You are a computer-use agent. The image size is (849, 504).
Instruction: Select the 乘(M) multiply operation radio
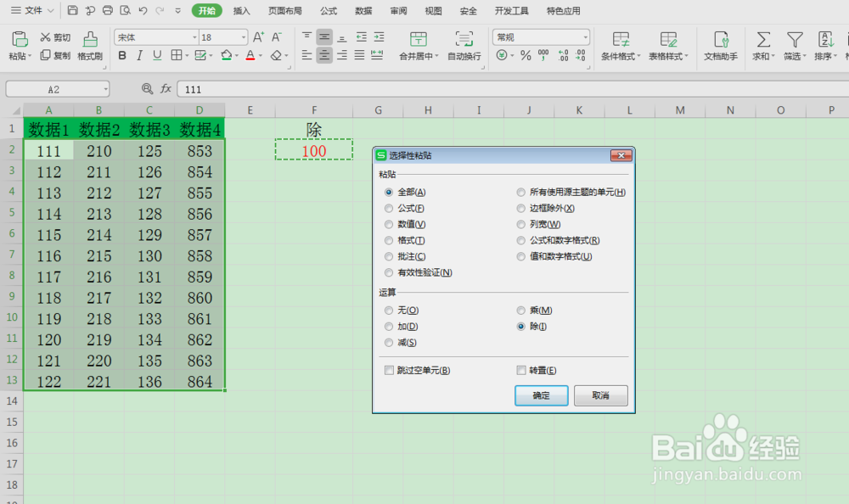pos(521,311)
